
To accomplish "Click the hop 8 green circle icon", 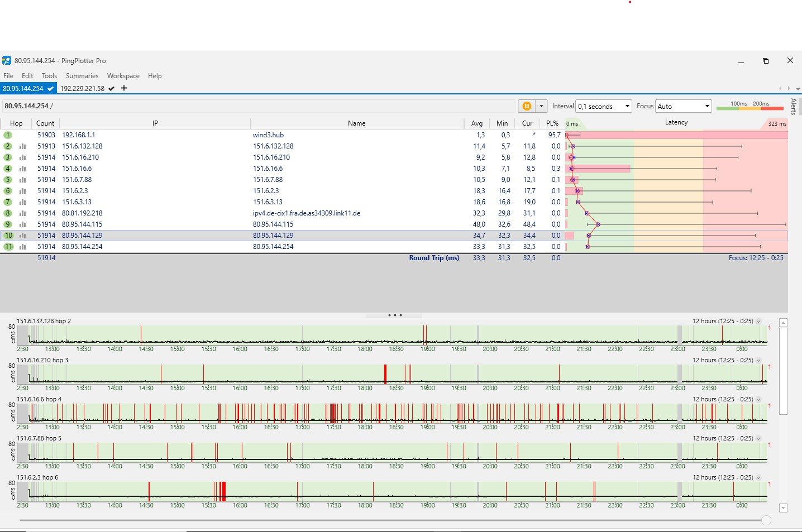I will coord(8,213).
